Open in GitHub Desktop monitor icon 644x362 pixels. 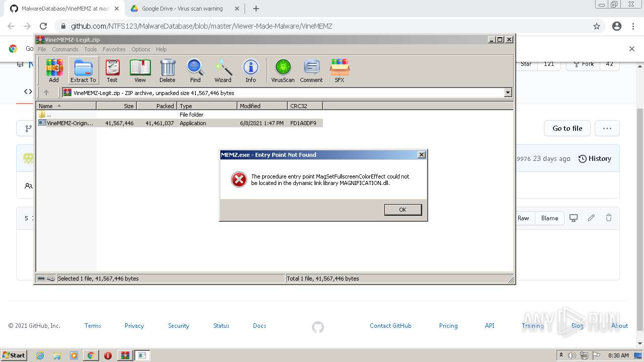click(x=574, y=218)
